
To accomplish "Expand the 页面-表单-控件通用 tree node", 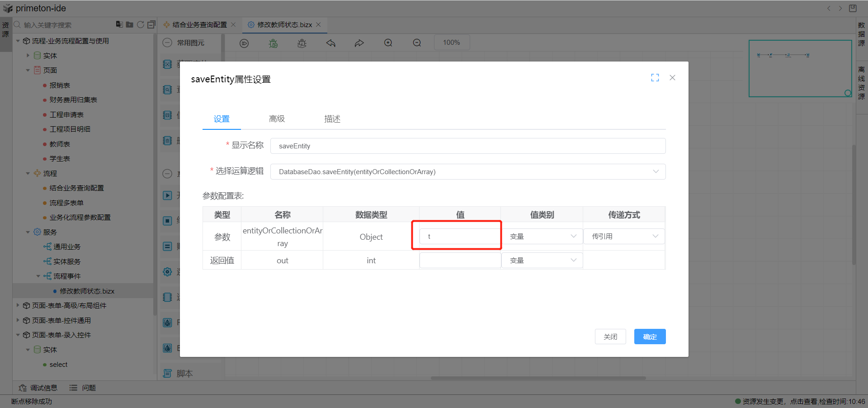I will (x=18, y=320).
